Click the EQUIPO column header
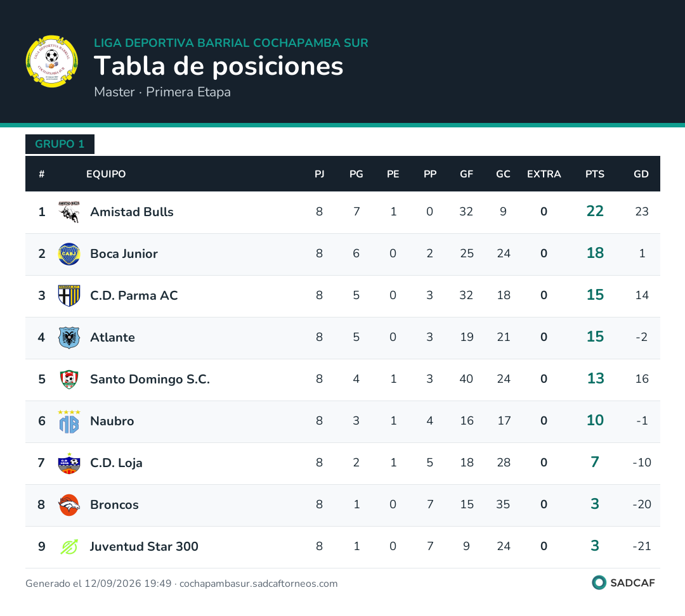This screenshot has height=616, width=685. click(106, 174)
